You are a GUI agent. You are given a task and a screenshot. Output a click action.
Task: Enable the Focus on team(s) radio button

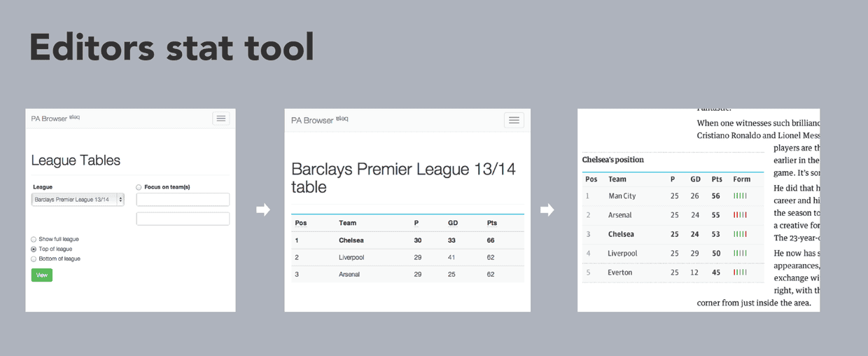(139, 188)
